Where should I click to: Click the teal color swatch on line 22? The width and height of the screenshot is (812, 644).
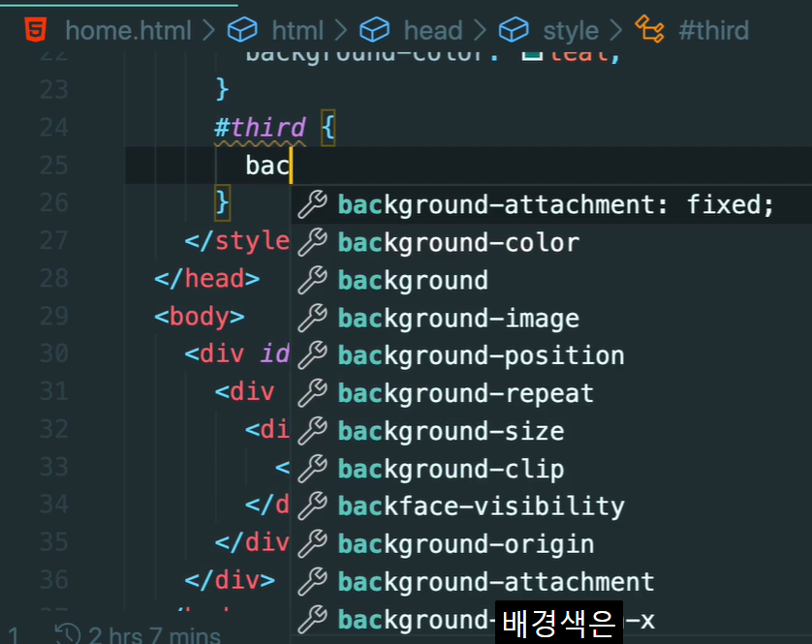[x=532, y=55]
